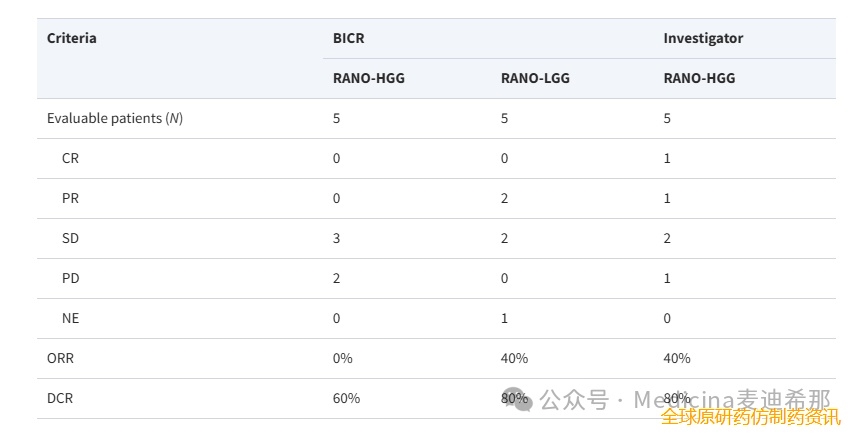Select the SD row label

point(70,238)
